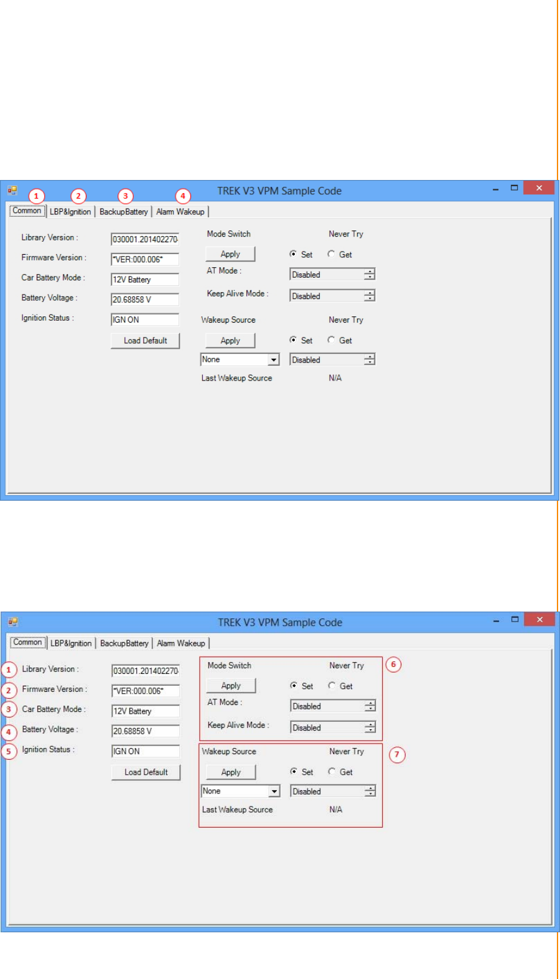Click the Ignition Status field in the bottom window
Viewport: 560px width, 979px height.
pos(146,751)
